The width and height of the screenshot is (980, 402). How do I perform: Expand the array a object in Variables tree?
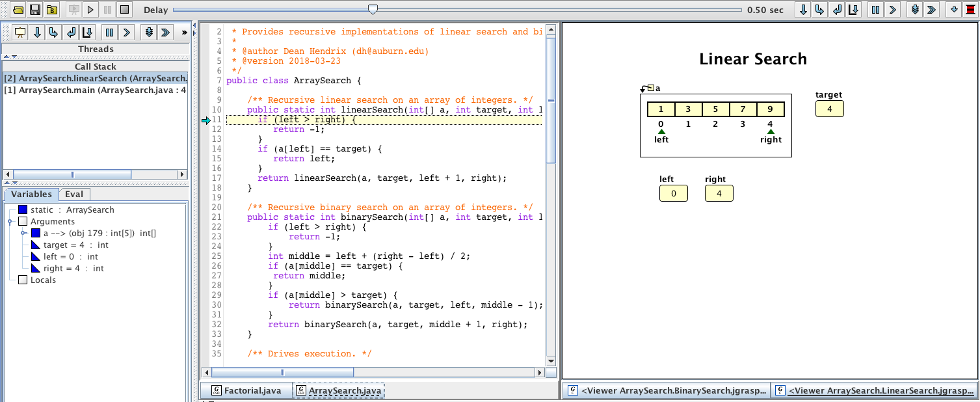(23, 234)
